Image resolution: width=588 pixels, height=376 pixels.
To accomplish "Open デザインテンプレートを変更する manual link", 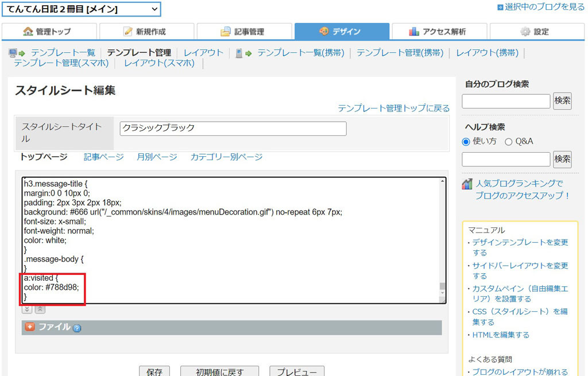I will [520, 247].
